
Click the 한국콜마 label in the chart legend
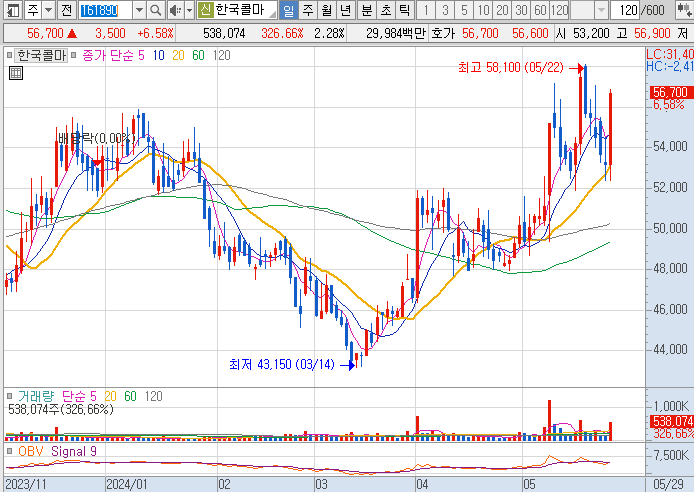(41, 55)
